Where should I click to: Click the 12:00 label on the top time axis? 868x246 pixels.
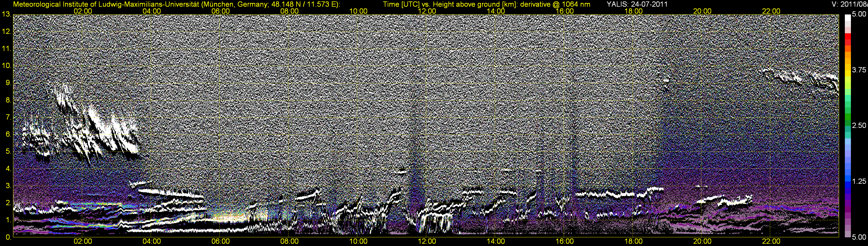427,11
